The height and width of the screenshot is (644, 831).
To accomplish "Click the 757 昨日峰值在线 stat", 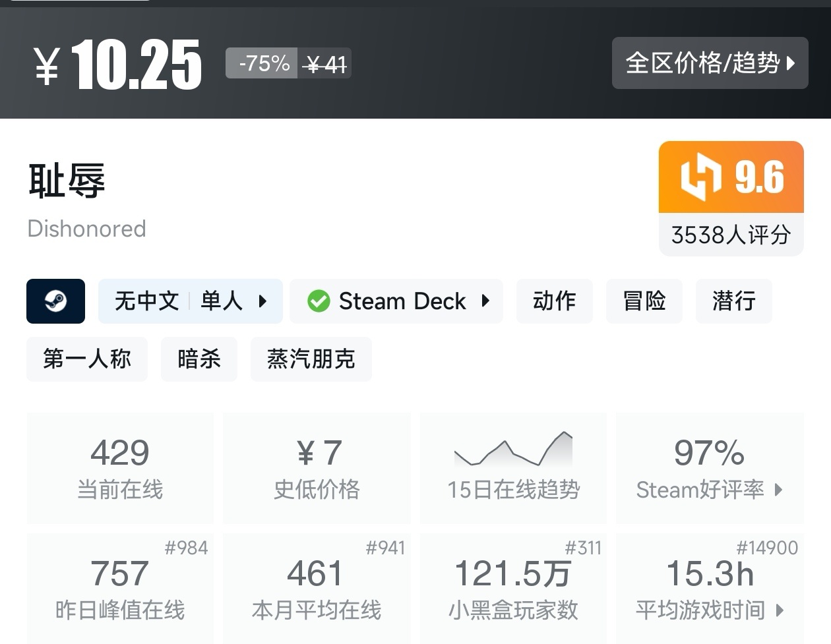I will 120,589.
